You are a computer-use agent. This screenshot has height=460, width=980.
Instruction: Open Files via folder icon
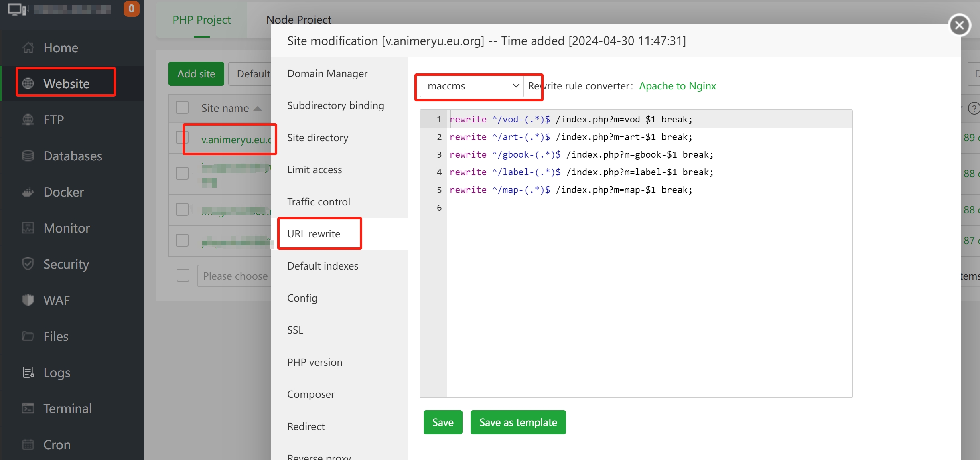tap(28, 336)
